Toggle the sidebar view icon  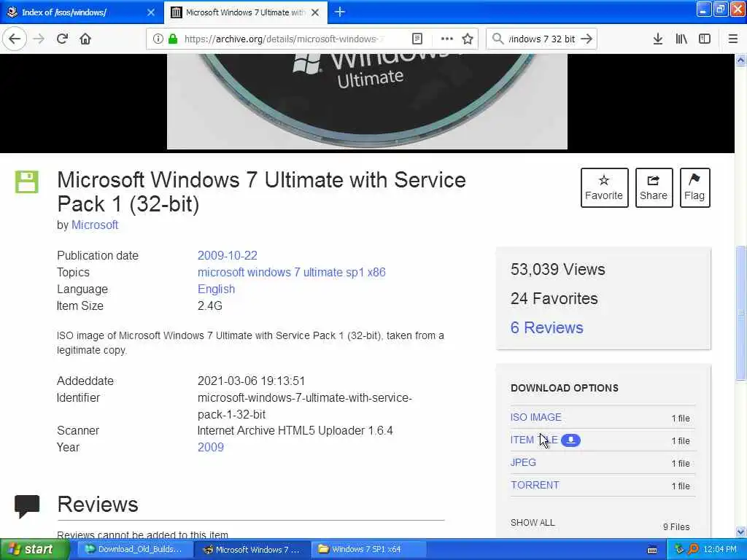point(705,39)
